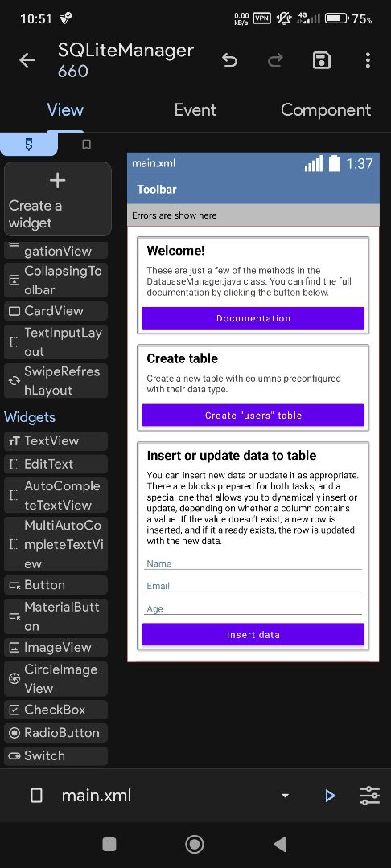This screenshot has height=868, width=391.
Task: Tap the back arrow next to SQLiteManager
Action: pyautogui.click(x=27, y=60)
